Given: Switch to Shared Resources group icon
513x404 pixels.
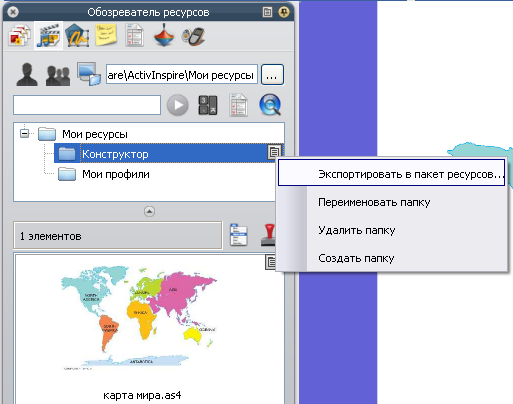Looking at the screenshot, I should tap(58, 75).
